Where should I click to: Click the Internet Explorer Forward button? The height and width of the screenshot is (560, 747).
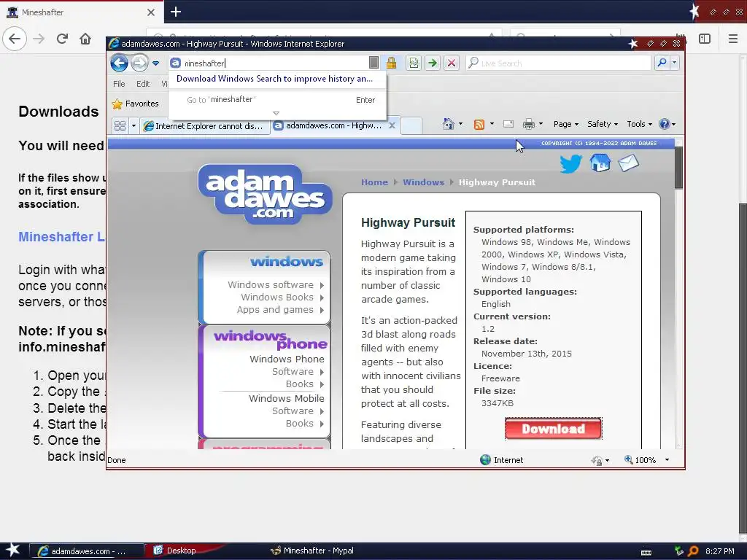click(x=139, y=63)
